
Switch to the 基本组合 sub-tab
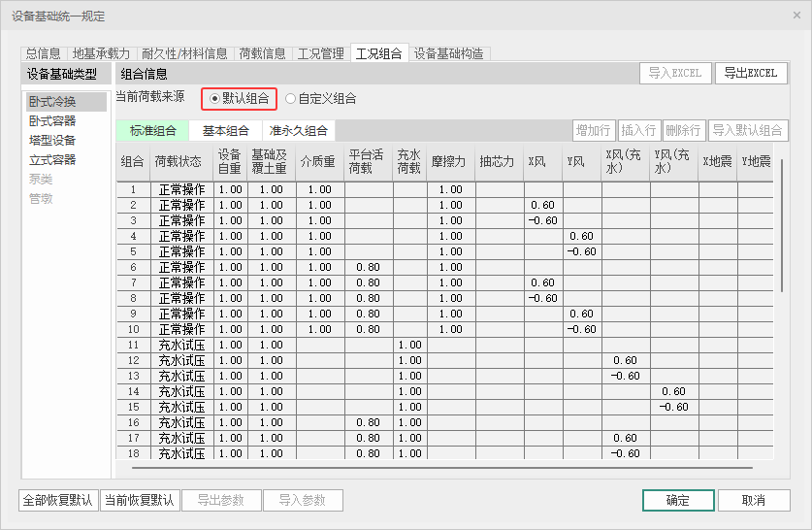pyautogui.click(x=226, y=130)
